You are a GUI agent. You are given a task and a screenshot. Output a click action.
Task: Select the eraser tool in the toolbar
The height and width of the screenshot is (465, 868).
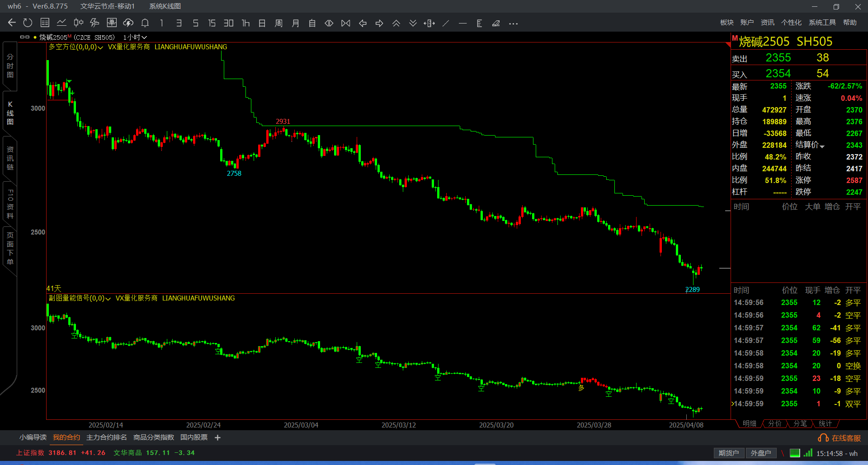pyautogui.click(x=496, y=23)
